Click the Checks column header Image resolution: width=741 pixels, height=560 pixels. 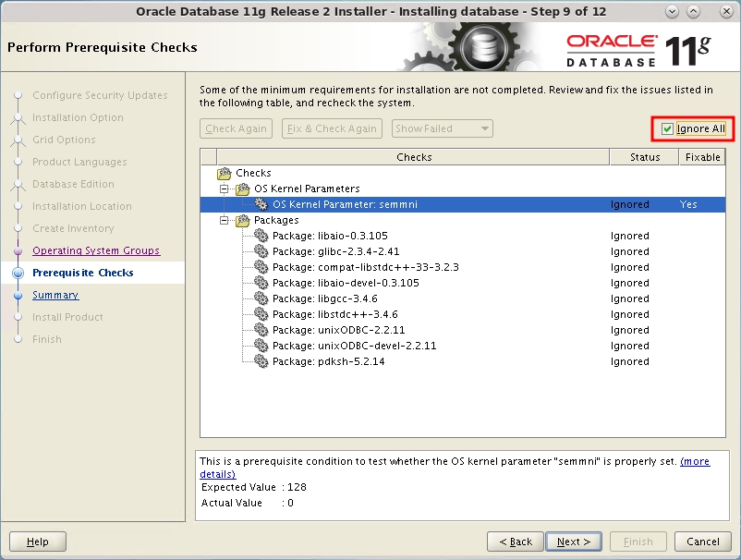coord(414,157)
